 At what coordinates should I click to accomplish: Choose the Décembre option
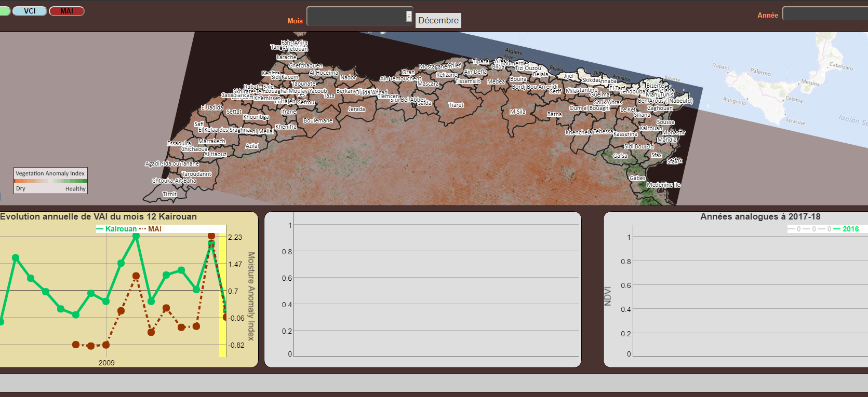(x=438, y=20)
